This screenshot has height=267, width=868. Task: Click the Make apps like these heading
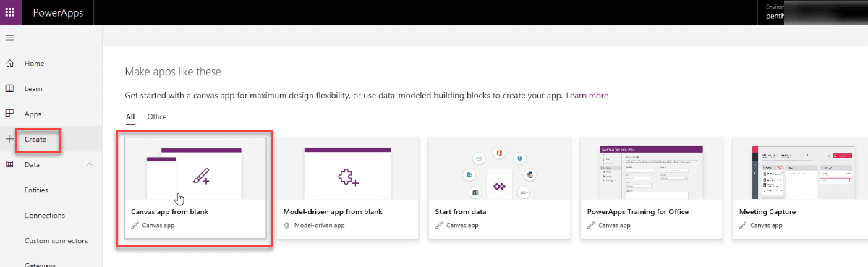click(x=173, y=72)
